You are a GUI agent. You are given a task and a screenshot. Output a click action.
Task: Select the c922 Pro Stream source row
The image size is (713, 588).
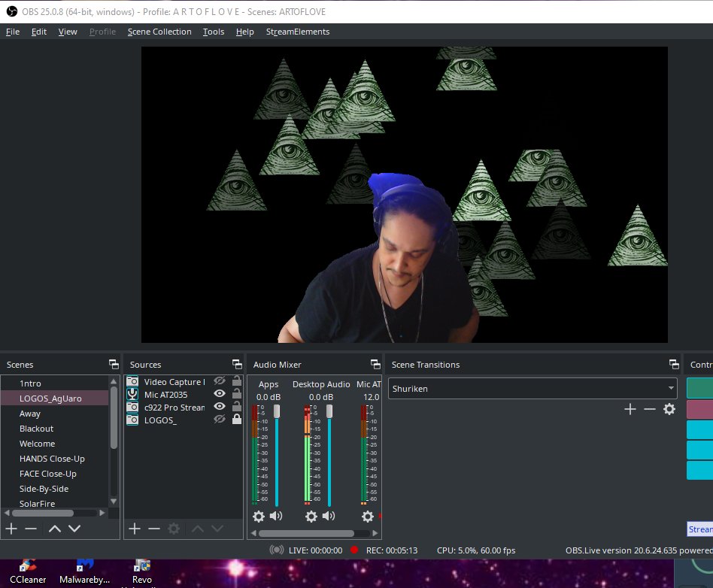(184, 407)
